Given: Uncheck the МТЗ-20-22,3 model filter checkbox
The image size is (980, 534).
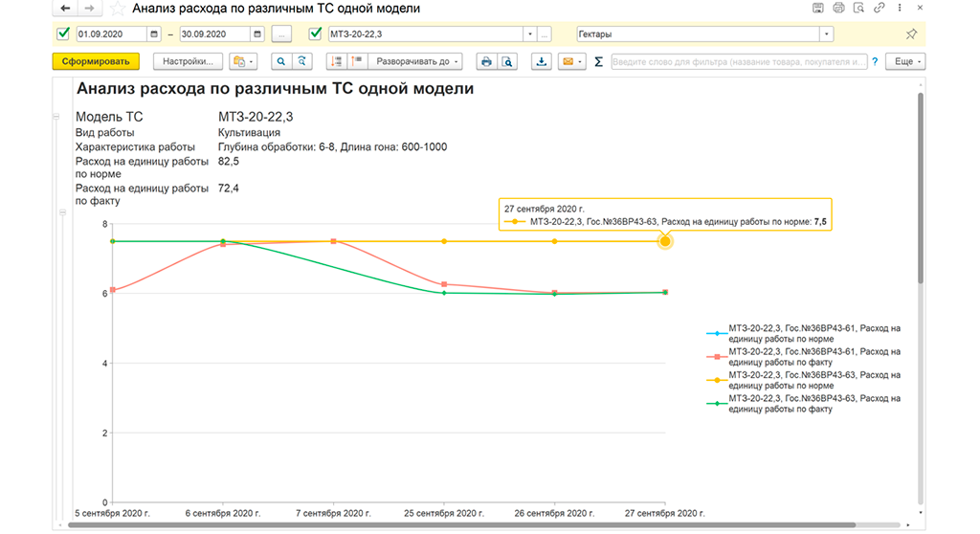Looking at the screenshot, I should click(316, 33).
